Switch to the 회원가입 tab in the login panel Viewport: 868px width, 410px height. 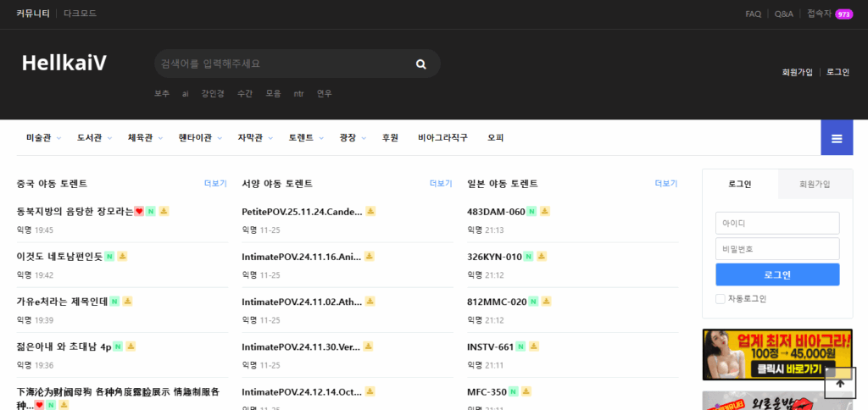(815, 184)
